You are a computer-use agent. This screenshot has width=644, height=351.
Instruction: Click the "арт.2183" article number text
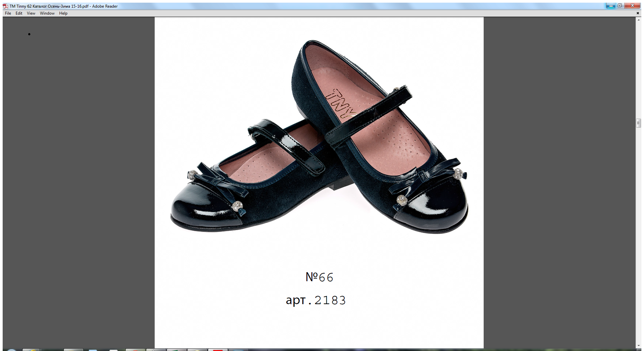pos(316,300)
